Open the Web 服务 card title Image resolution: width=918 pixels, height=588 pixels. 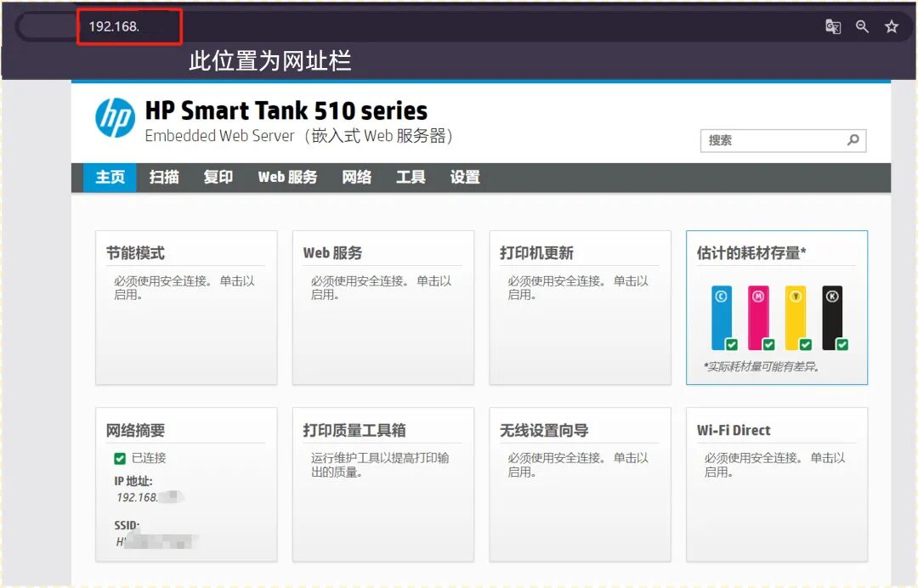(332, 253)
